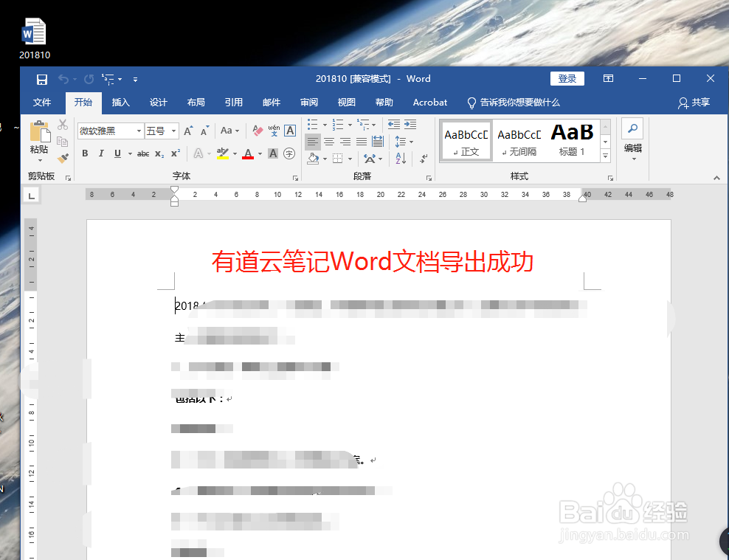Click the right indent marker on the ruler
This screenshot has height=560, width=729.
pyautogui.click(x=582, y=198)
